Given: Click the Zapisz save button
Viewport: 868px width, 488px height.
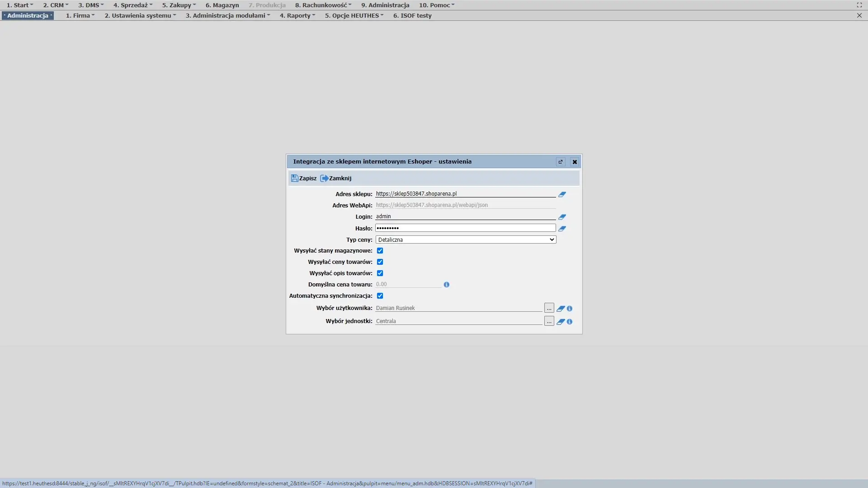Looking at the screenshot, I should tap(304, 178).
